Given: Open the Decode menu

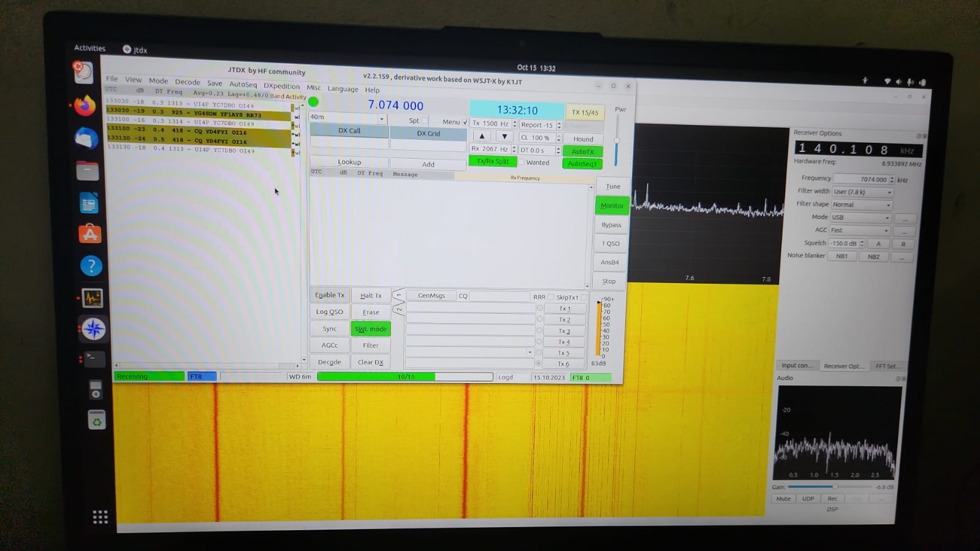Looking at the screenshot, I should click(x=187, y=82).
